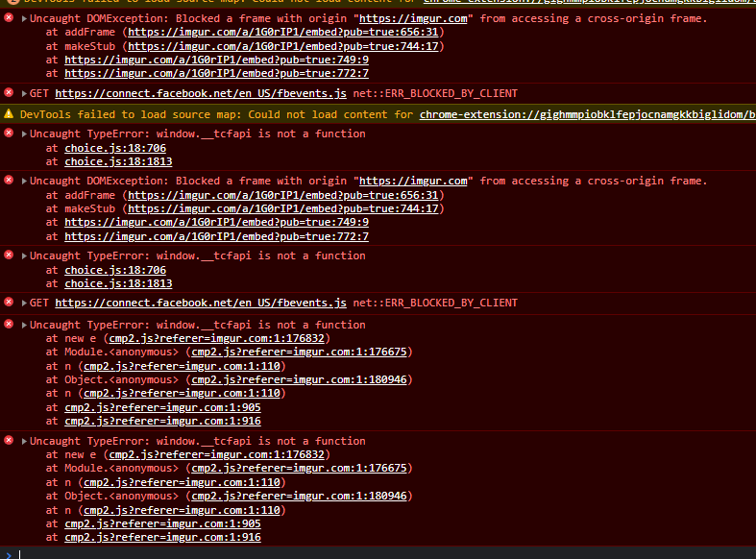
Task: Open choice.js:18:1813 in first TypeError
Action: coord(118,161)
